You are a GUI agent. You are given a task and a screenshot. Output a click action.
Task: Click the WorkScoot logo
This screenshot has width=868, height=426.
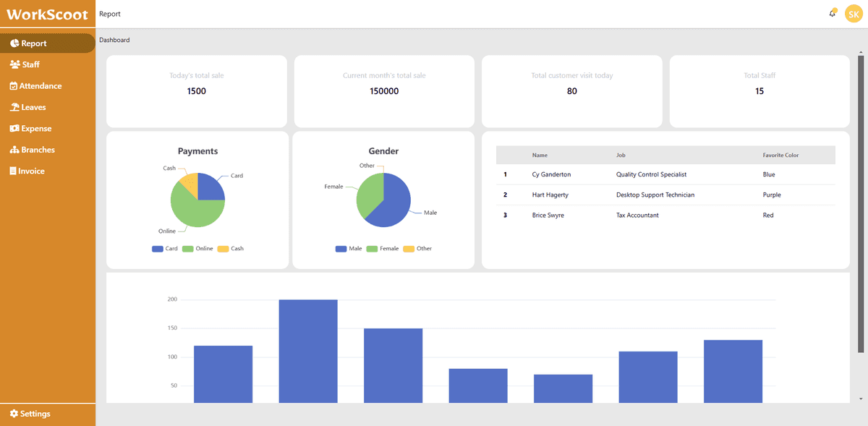point(47,14)
